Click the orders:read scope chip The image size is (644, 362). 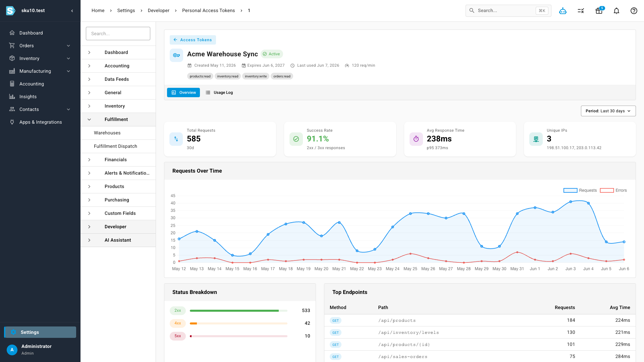click(x=282, y=76)
